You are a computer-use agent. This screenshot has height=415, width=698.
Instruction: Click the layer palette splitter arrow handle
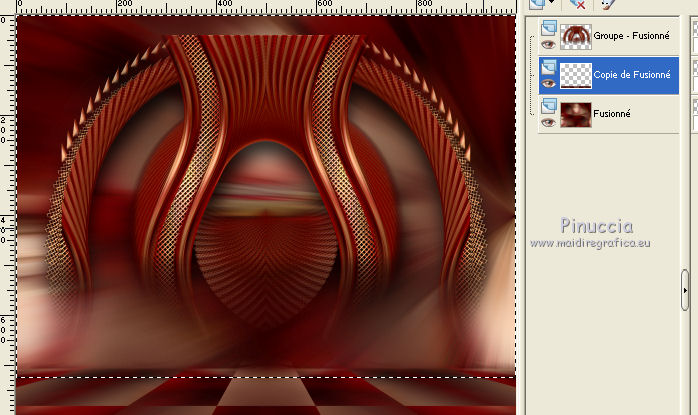685,290
